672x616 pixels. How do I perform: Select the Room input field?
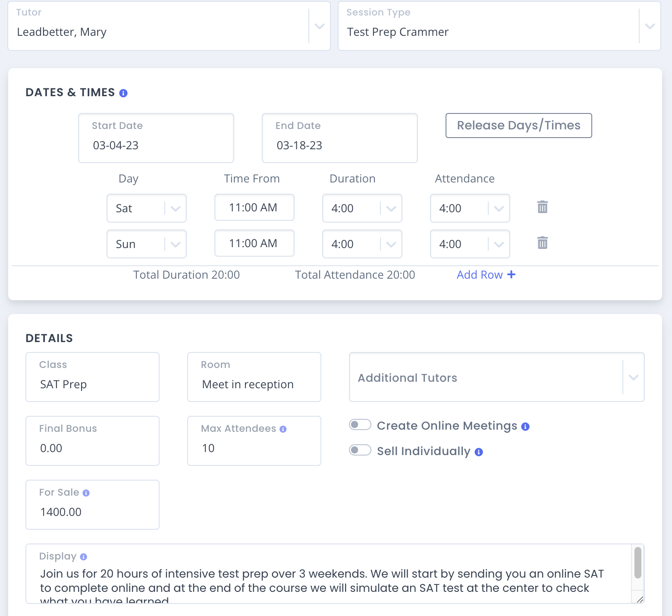[254, 377]
